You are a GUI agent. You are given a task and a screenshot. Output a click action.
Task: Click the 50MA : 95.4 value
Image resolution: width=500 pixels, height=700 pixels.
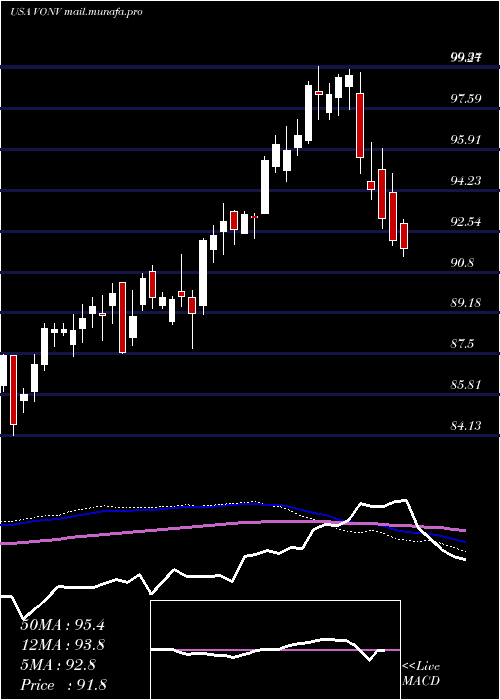pyautogui.click(x=63, y=625)
